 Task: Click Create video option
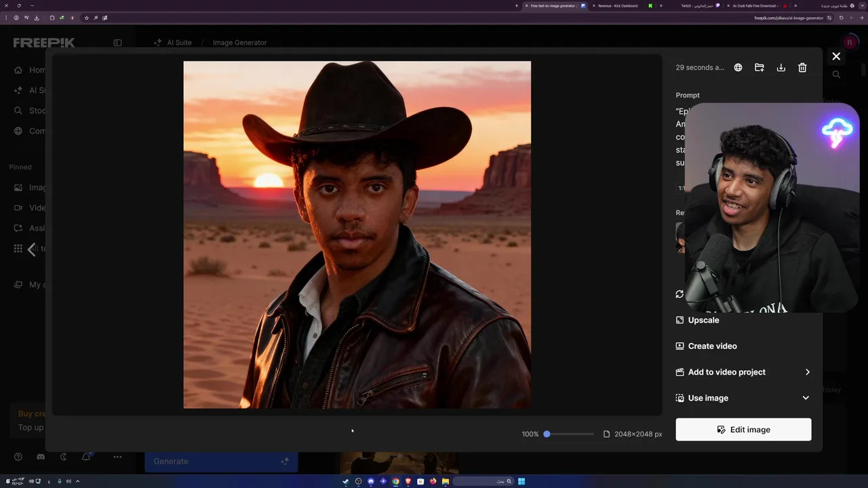tap(706, 346)
